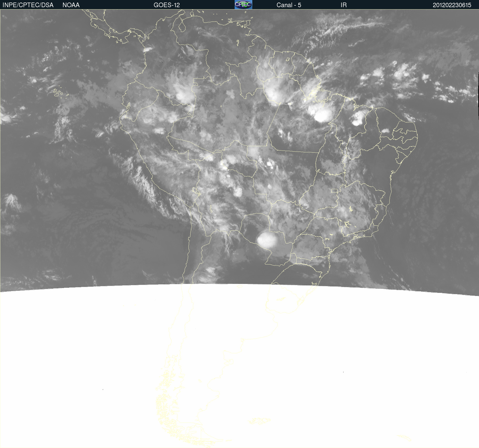Click the INPE/CPTEC/DSA header text
The height and width of the screenshot is (448, 479).
[28, 5]
